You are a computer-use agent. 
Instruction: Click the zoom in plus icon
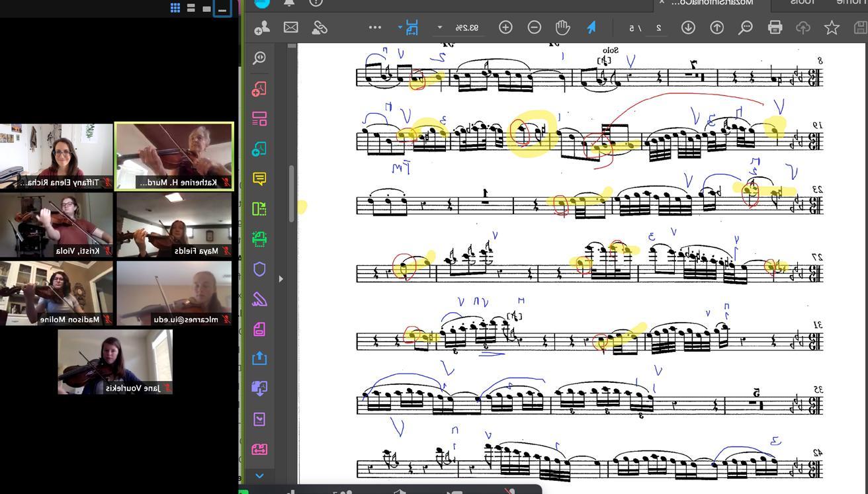pos(505,27)
